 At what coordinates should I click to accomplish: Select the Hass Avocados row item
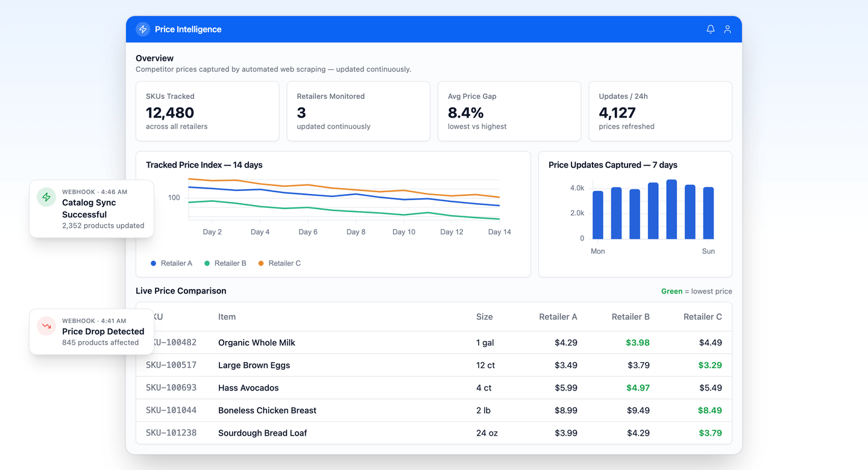pos(248,387)
